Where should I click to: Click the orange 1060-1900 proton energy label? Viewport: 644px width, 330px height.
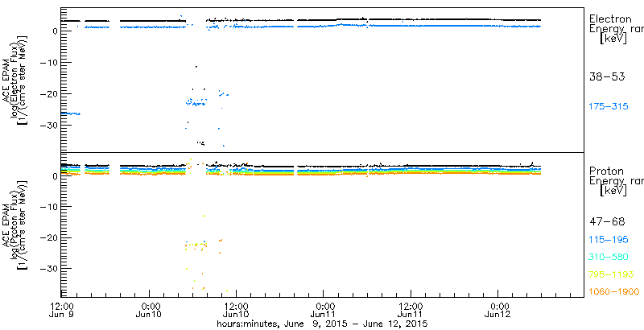click(x=614, y=292)
